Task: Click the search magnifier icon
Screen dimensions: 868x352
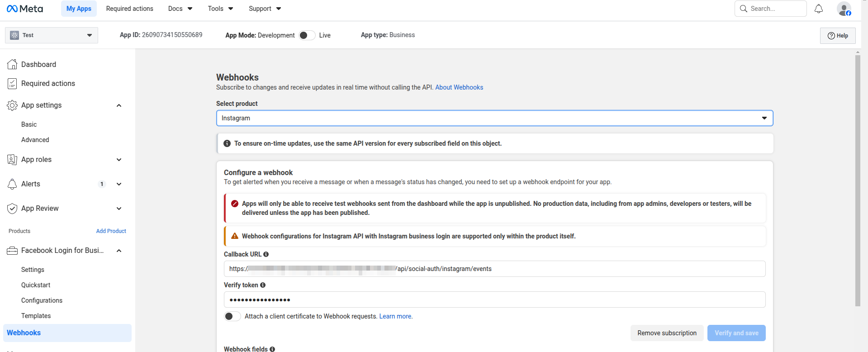Action: pos(744,9)
